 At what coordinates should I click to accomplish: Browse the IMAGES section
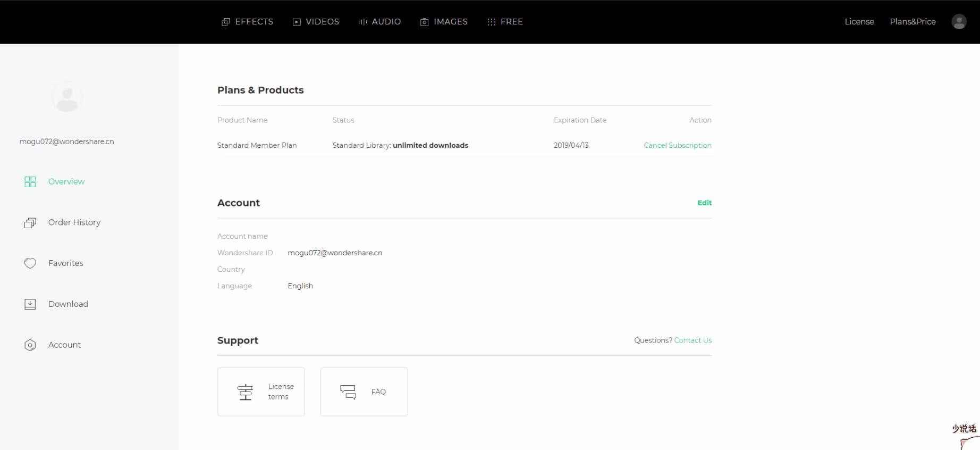[x=444, y=22]
